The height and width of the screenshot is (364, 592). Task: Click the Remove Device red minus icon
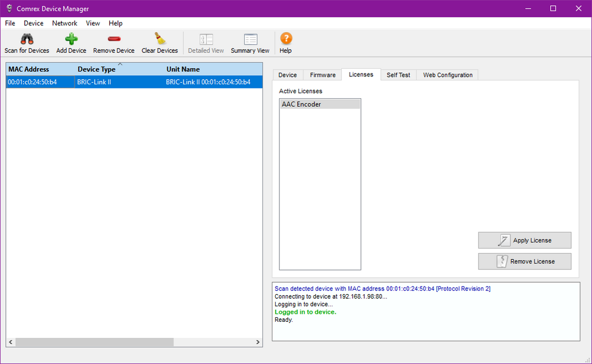(114, 39)
